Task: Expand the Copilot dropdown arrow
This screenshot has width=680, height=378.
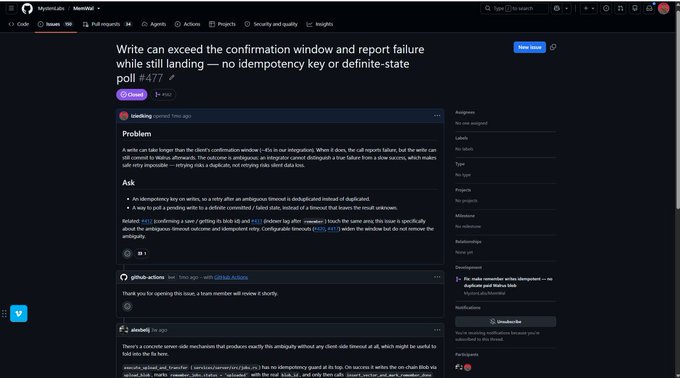Action: click(566, 8)
